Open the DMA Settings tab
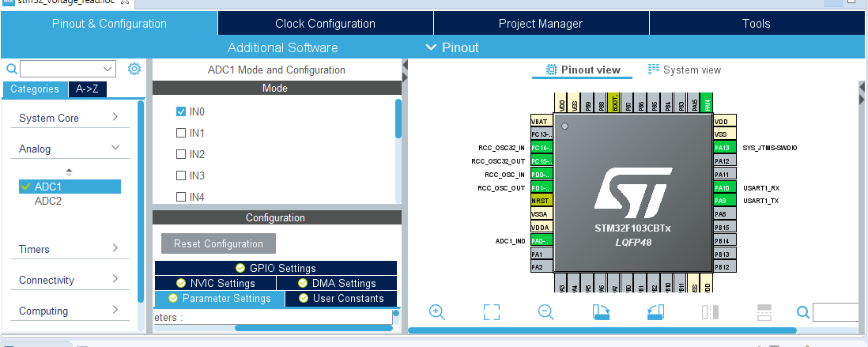Image resolution: width=868 pixels, height=347 pixels. [x=337, y=283]
